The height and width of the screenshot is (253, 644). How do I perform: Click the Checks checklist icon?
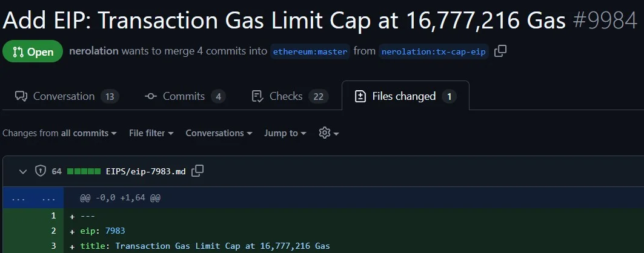[x=257, y=96]
